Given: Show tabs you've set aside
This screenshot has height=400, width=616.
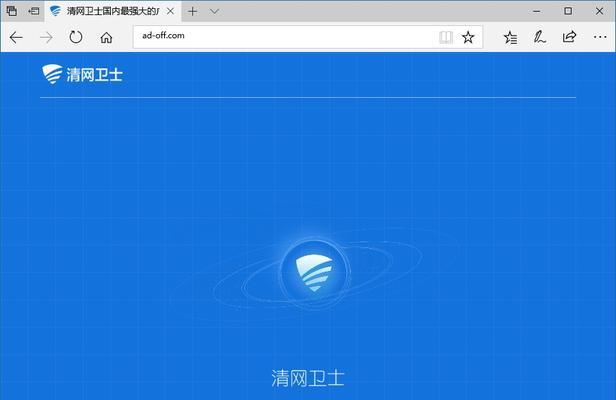Looking at the screenshot, I should (x=12, y=11).
